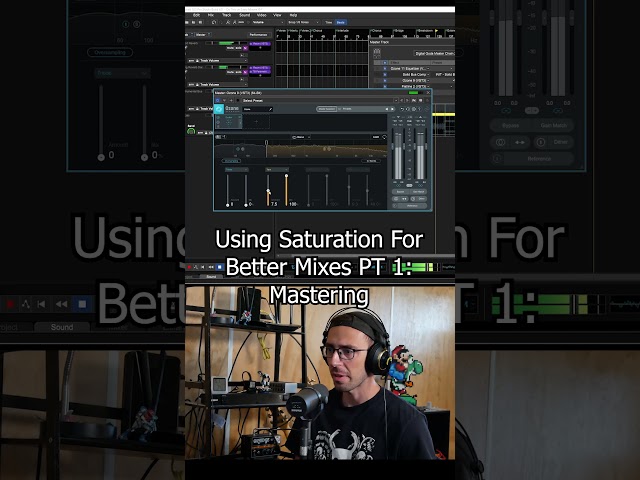Select the Exciter module in signal chain
Image resolution: width=640 pixels, height=480 pixels.
(x=229, y=121)
